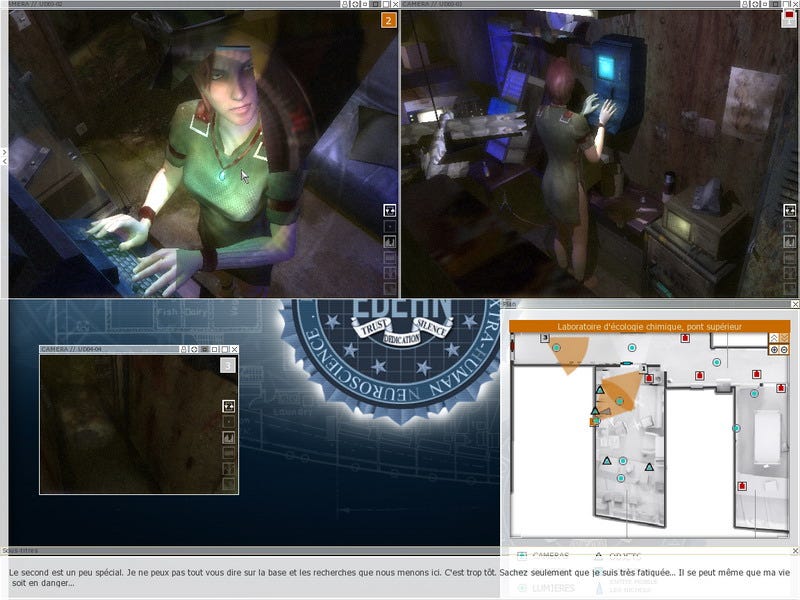Click the Plan window title

pyautogui.click(x=509, y=304)
